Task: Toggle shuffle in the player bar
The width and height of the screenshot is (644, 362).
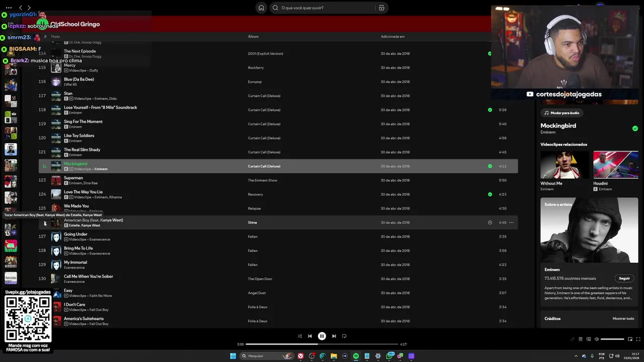Action: [300, 336]
